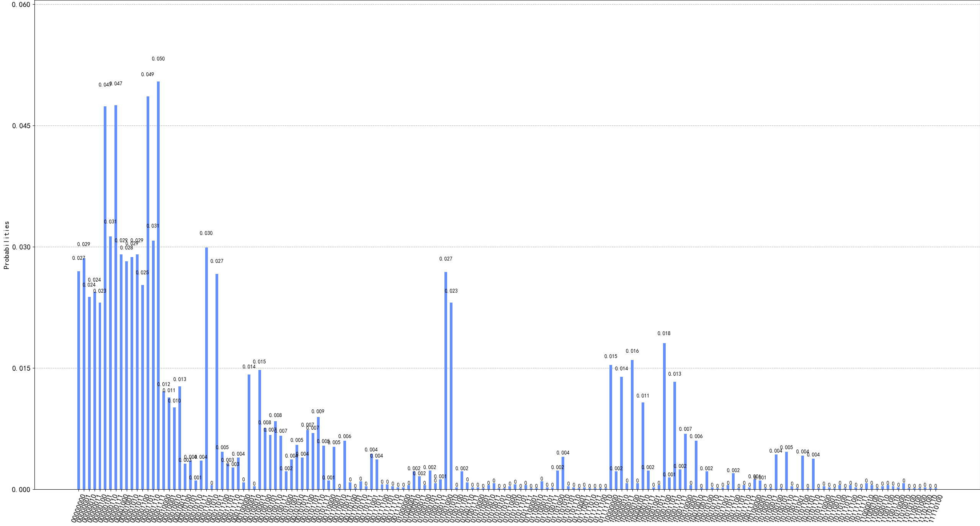Screen dimensions: 980x526
Task: Click the 0.018 value label text
Action: click(664, 334)
